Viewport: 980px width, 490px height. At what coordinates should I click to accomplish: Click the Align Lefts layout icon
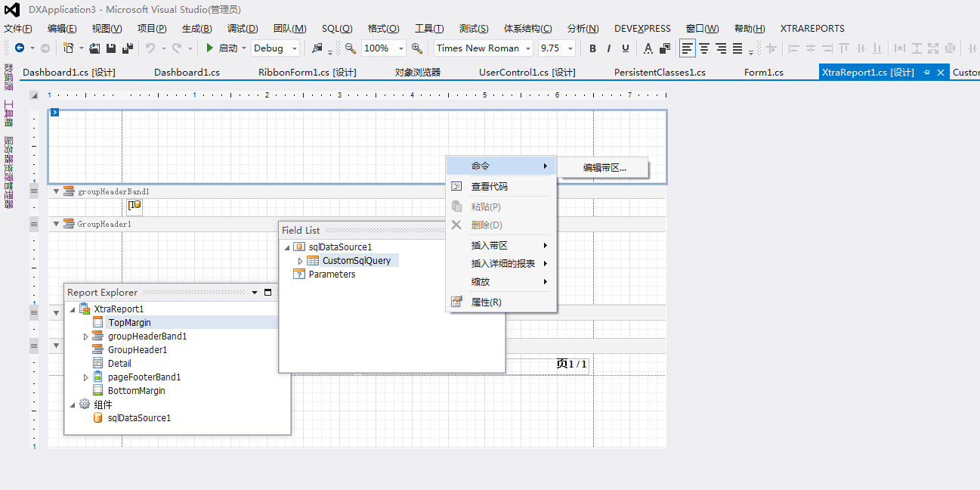[x=793, y=48]
